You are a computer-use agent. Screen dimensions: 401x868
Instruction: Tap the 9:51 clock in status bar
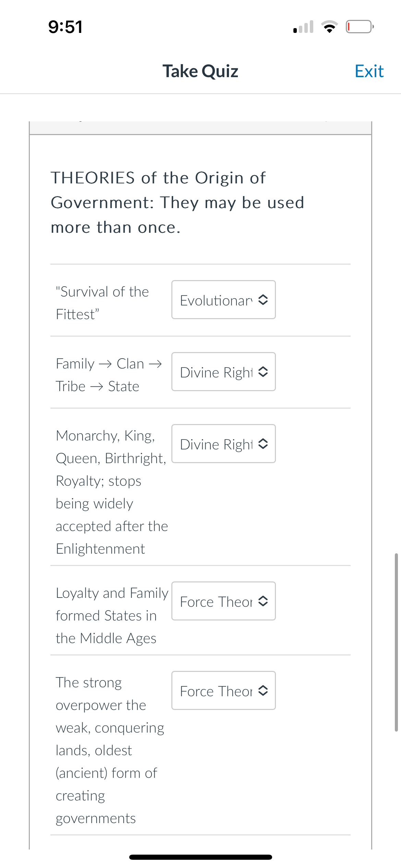(x=65, y=27)
